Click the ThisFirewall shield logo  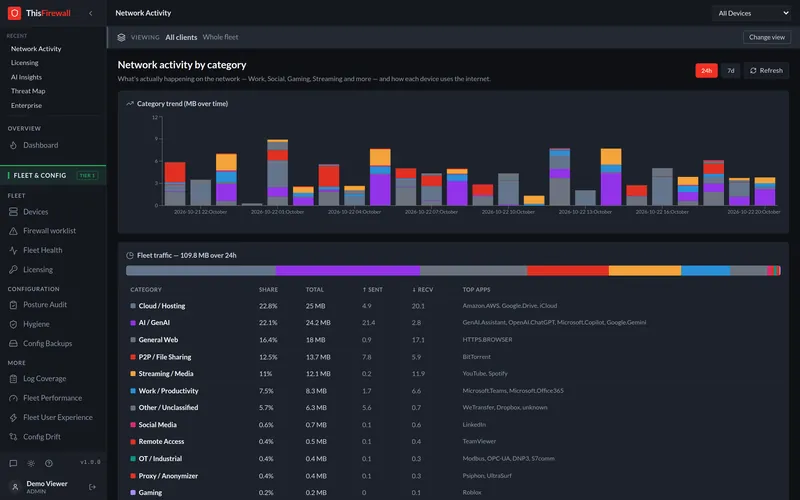[x=14, y=13]
